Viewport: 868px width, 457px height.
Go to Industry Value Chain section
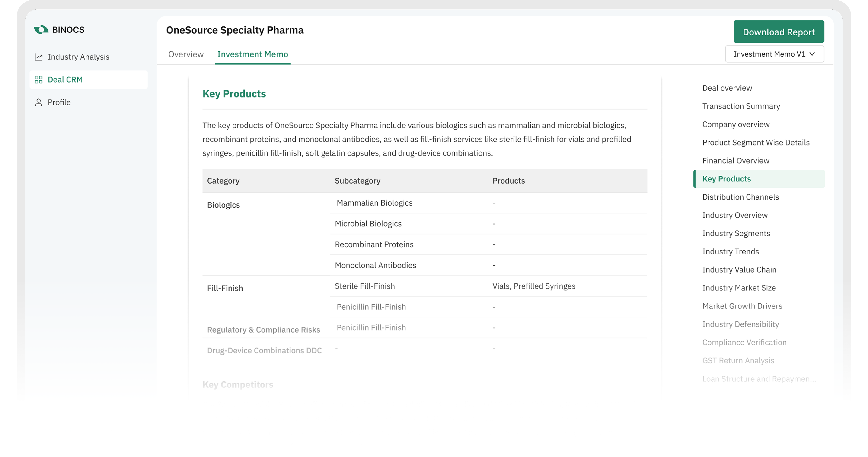pos(739,270)
